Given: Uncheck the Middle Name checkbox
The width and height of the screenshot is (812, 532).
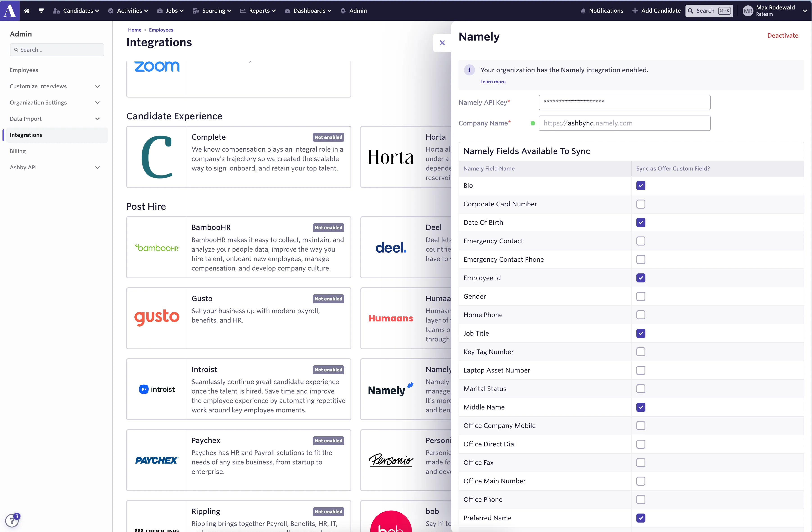Looking at the screenshot, I should 641,407.
